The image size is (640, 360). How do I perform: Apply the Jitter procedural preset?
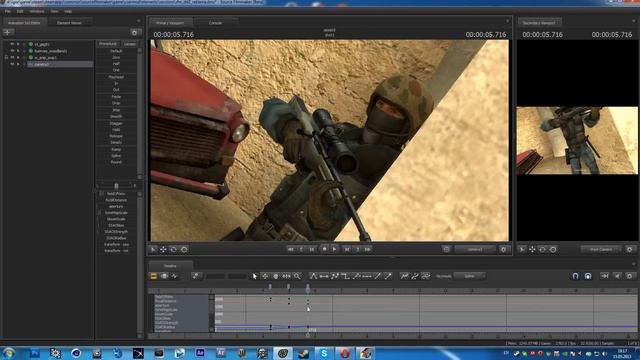pyautogui.click(x=116, y=110)
